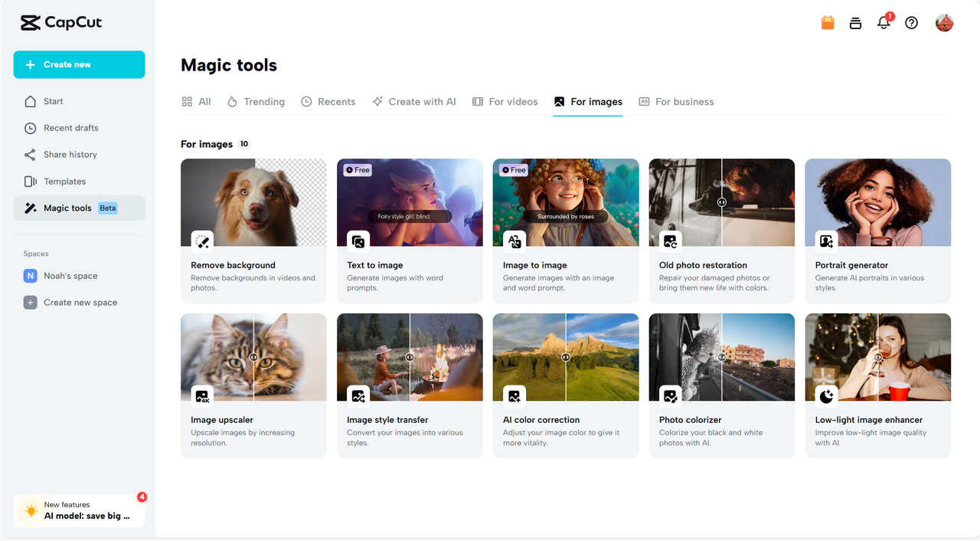980x541 pixels.
Task: Click the blue N space icon
Action: pyautogui.click(x=30, y=276)
